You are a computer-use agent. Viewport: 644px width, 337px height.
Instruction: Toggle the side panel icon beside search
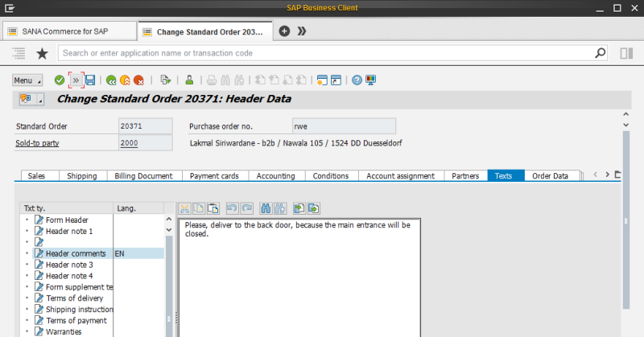click(x=626, y=53)
